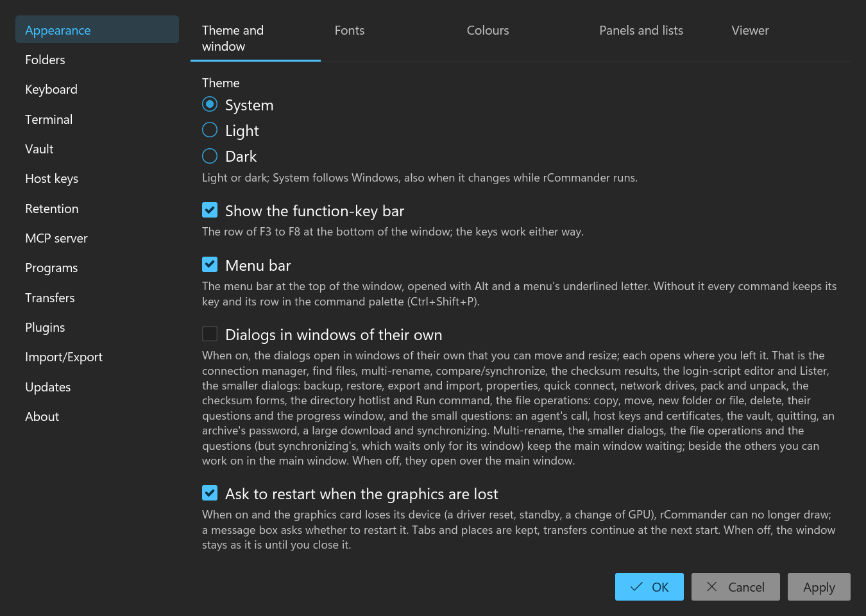Click the checkmark icon on the OK button
Viewport: 866px width, 616px height.
[636, 586]
